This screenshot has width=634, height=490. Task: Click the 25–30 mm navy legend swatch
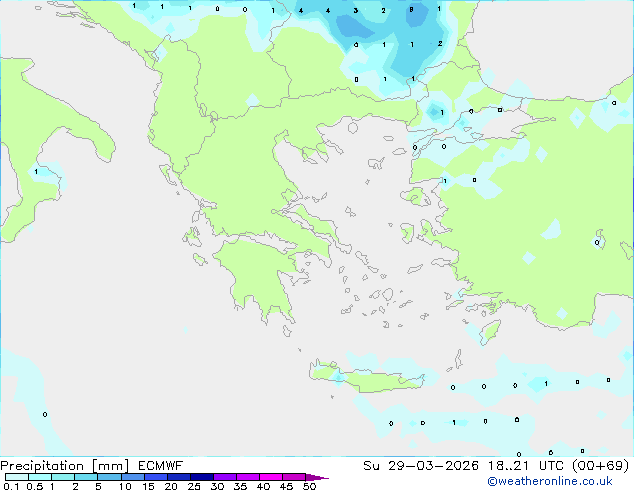point(202,477)
